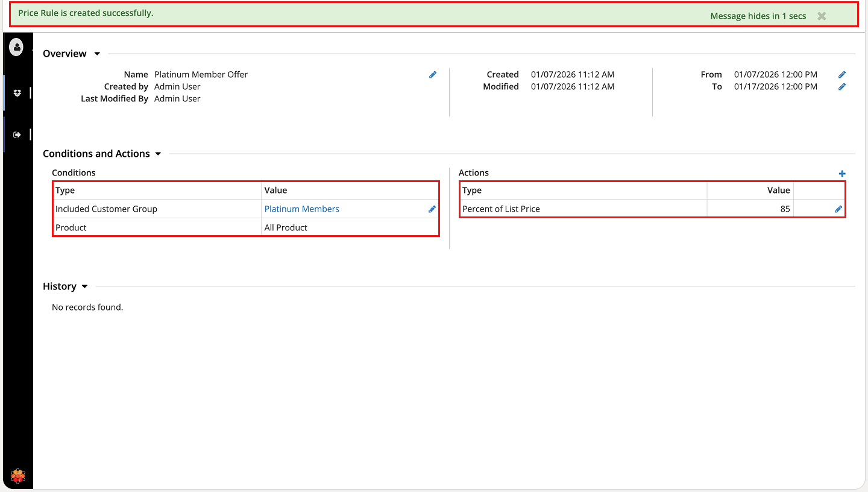Open the user profile avatar icon

(x=16, y=47)
